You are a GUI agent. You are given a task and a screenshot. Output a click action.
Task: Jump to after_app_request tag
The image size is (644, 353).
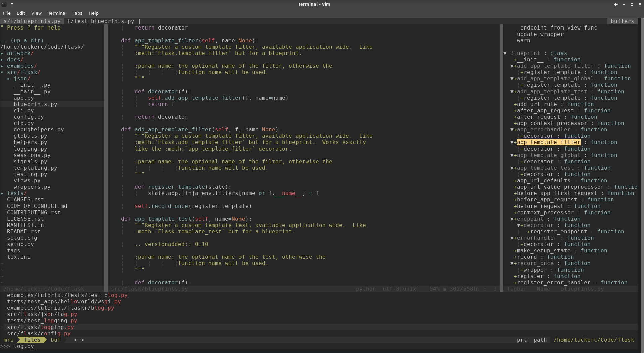point(545,111)
